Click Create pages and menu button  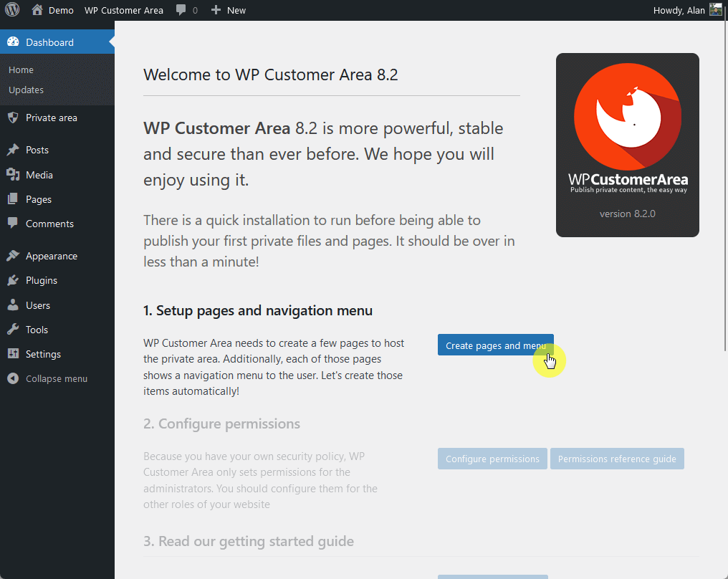click(x=495, y=345)
